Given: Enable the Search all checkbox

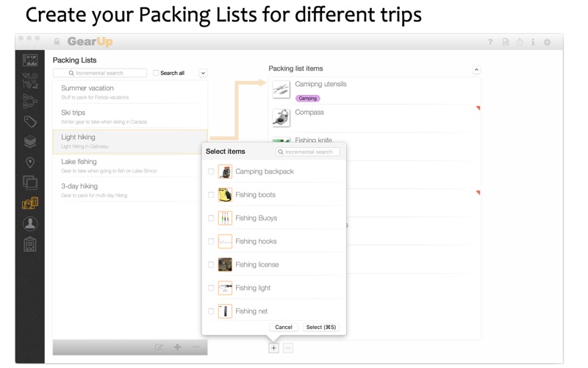Looking at the screenshot, I should pyautogui.click(x=156, y=73).
